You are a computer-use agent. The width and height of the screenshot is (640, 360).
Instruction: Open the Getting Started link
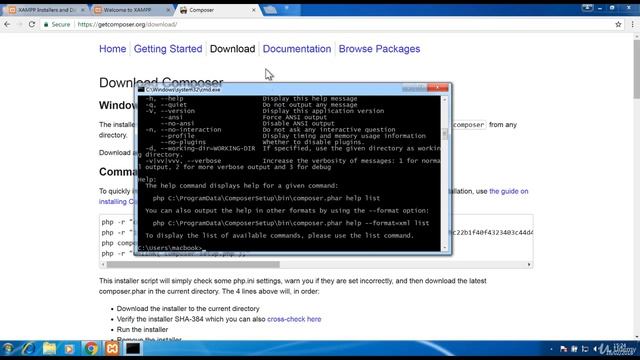click(x=168, y=49)
